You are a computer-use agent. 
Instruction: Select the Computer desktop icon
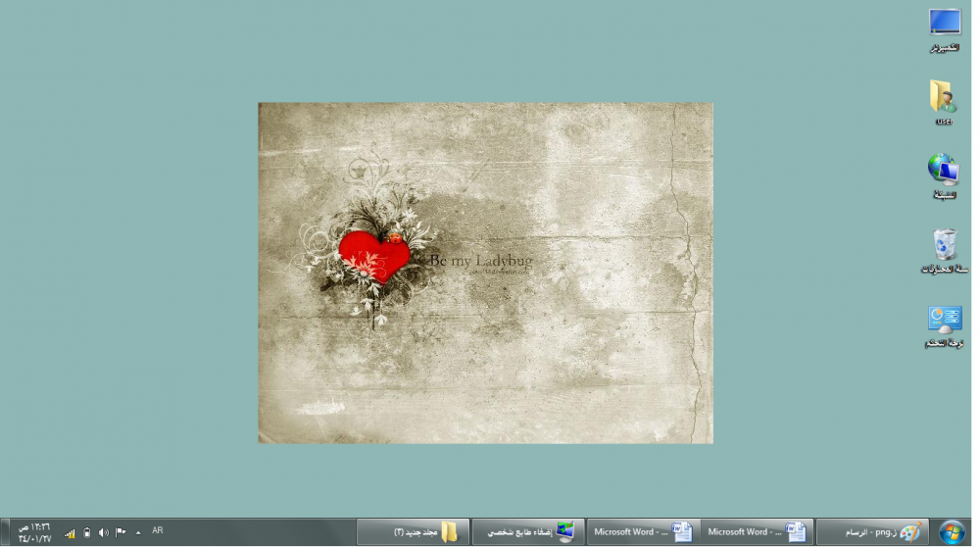point(944,28)
